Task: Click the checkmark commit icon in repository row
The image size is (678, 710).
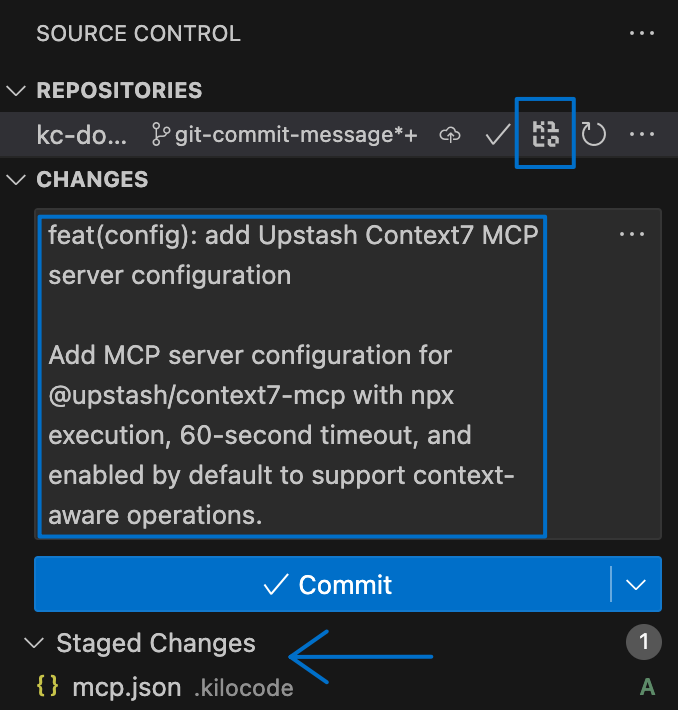Action: (x=498, y=134)
